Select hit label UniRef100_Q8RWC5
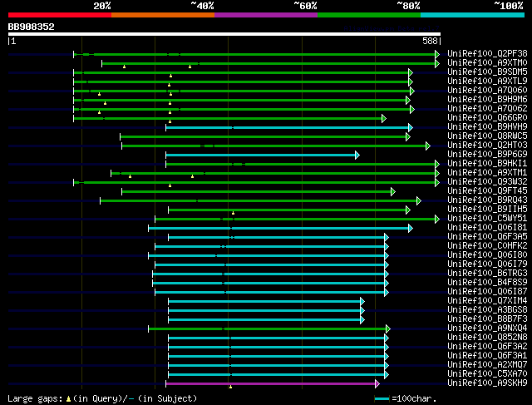The height and width of the screenshot is (405, 532). (x=487, y=136)
